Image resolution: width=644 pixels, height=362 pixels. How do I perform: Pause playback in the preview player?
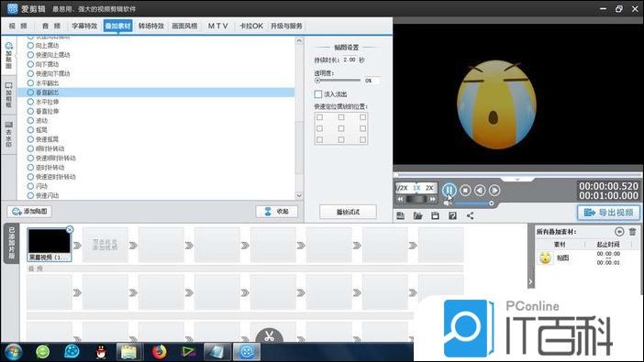449,190
